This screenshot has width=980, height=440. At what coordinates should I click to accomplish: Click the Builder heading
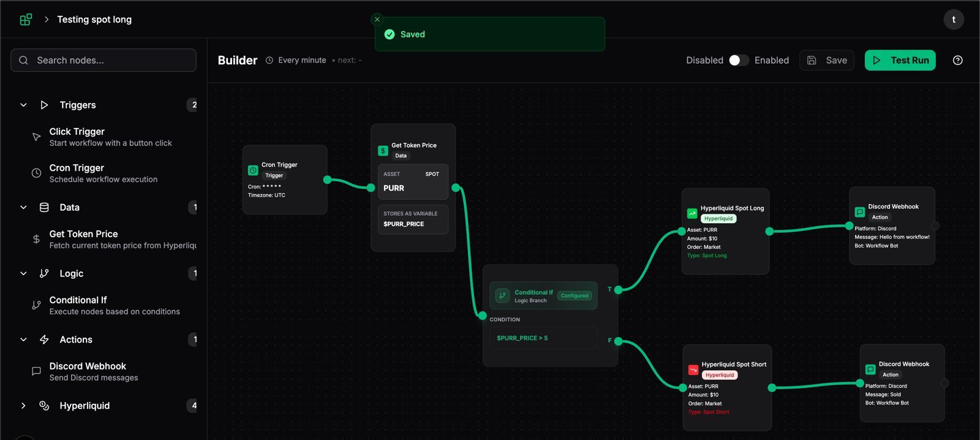click(x=238, y=60)
